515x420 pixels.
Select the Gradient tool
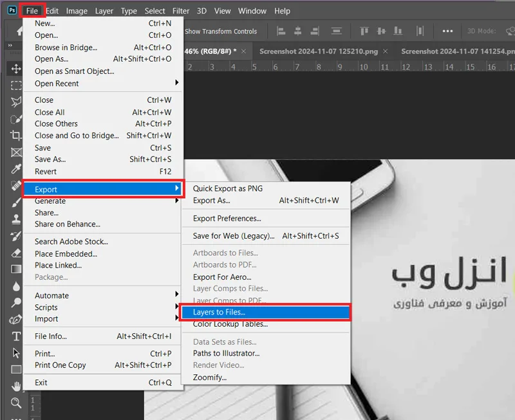15,269
